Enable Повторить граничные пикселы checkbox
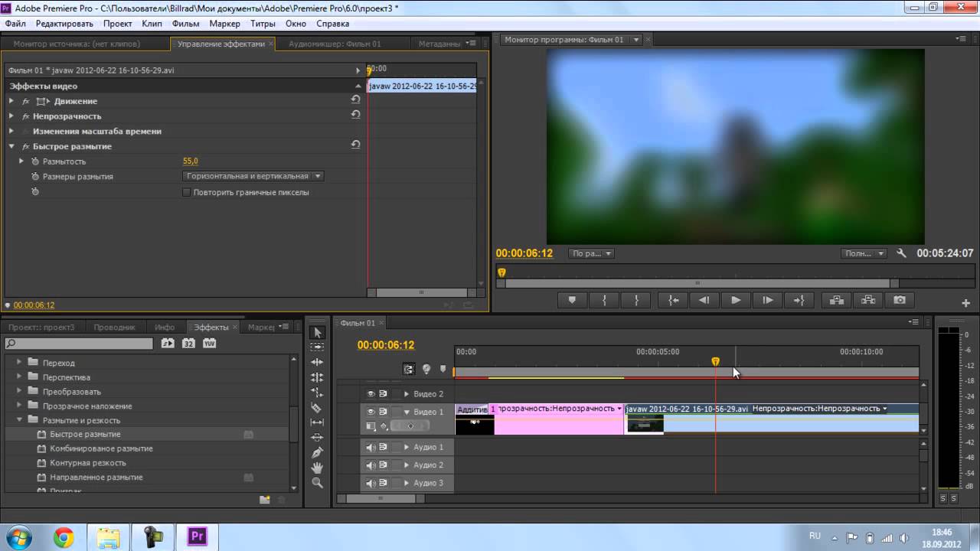 [186, 192]
